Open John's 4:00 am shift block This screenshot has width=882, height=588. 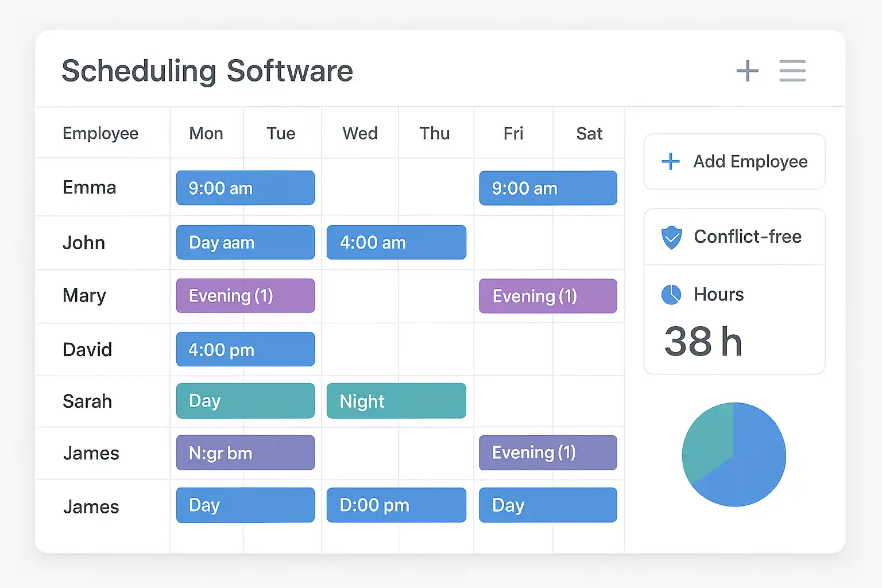[x=396, y=242]
